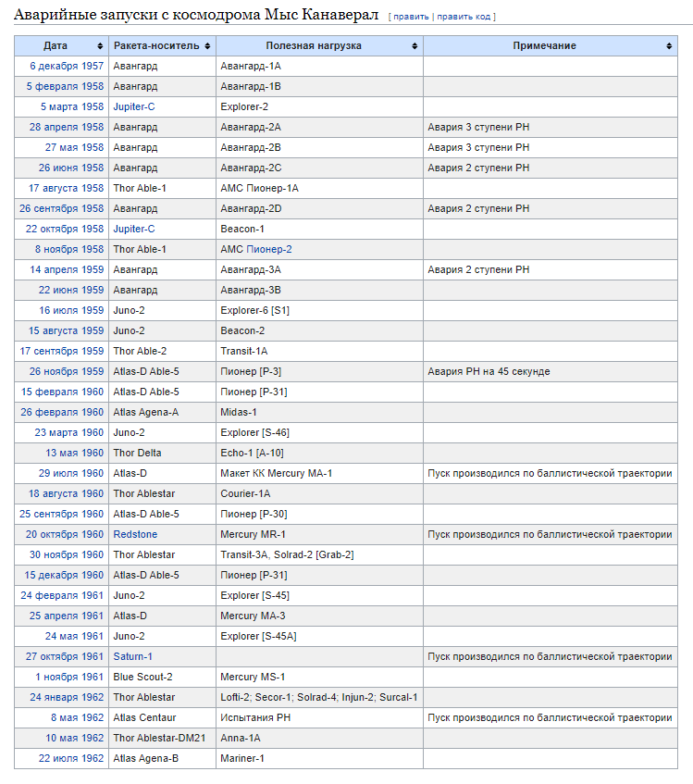The image size is (693, 784).
Task: Sort by Полезная нагрузка column sort arrows
Action: (415, 46)
